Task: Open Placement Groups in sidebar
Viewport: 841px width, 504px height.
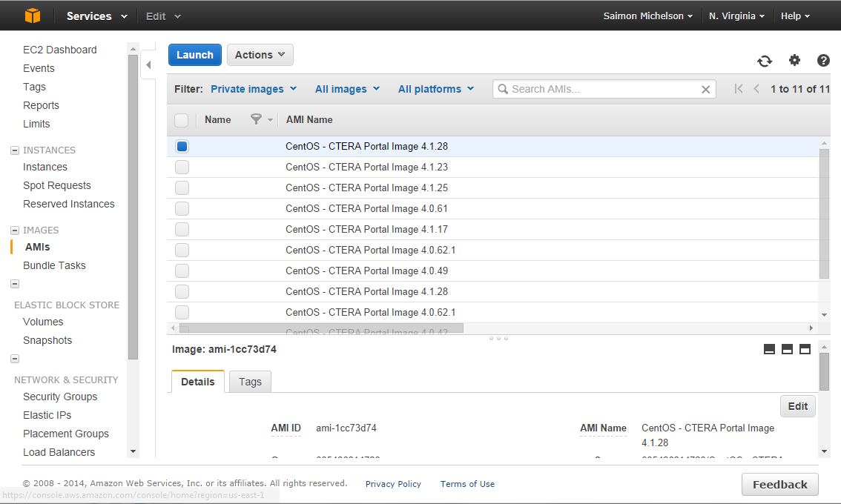Action: [x=66, y=434]
